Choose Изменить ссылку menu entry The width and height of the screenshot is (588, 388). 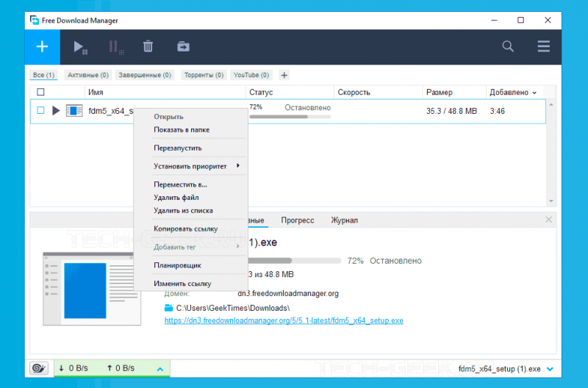(x=182, y=284)
